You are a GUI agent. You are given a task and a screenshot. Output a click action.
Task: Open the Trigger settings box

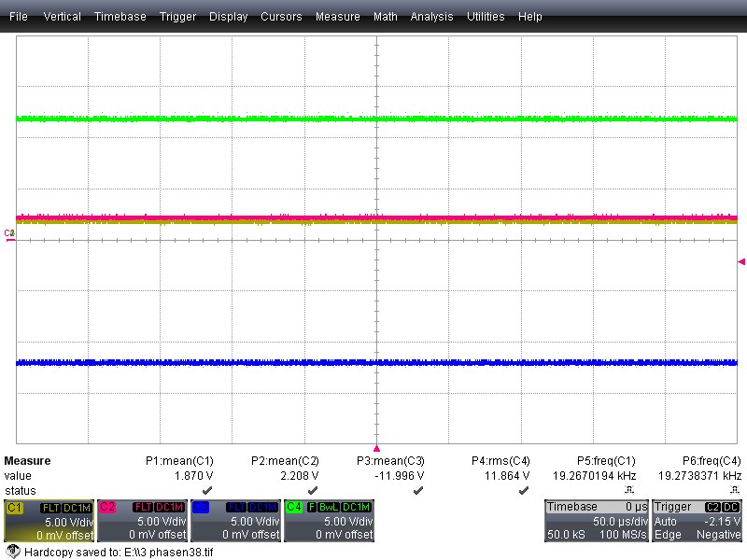[697, 521]
